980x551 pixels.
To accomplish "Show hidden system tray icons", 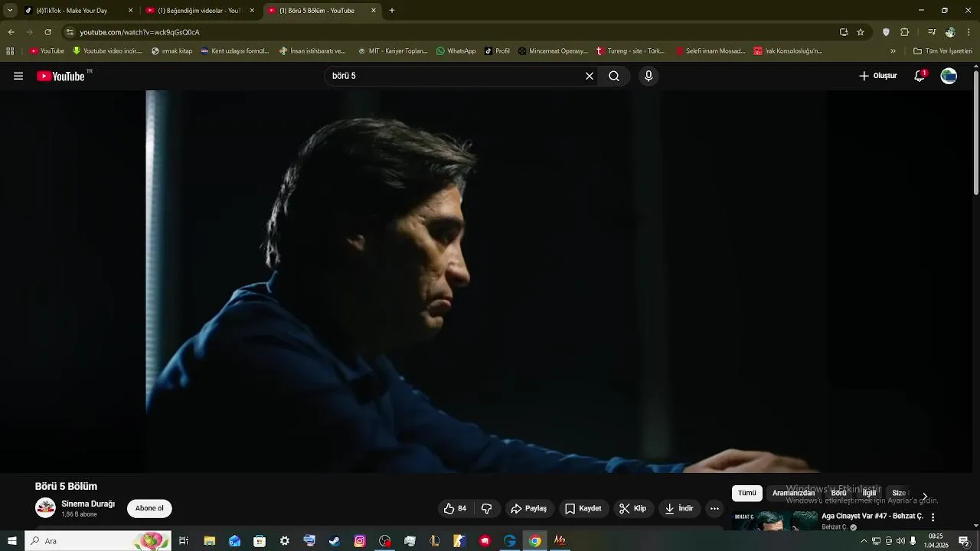I will [864, 541].
